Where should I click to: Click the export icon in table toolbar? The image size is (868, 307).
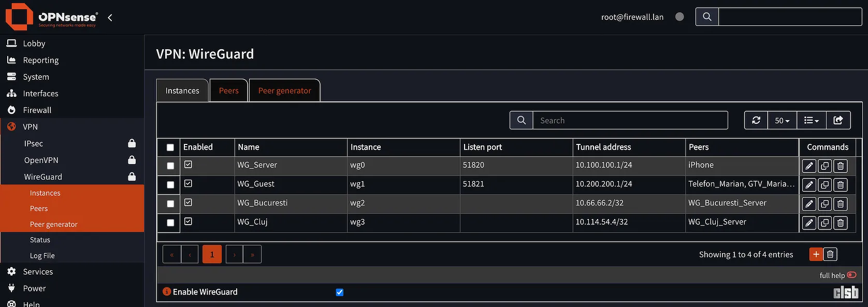pos(838,121)
